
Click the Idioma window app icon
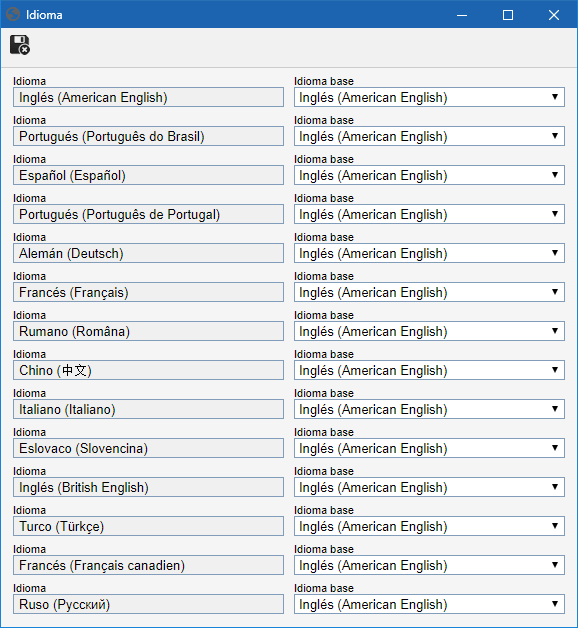tap(13, 14)
